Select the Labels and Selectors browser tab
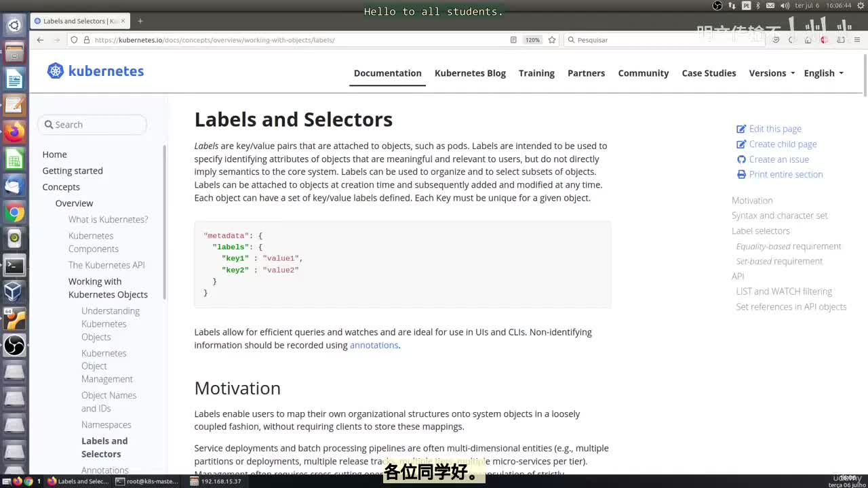868x488 pixels. [x=80, y=21]
